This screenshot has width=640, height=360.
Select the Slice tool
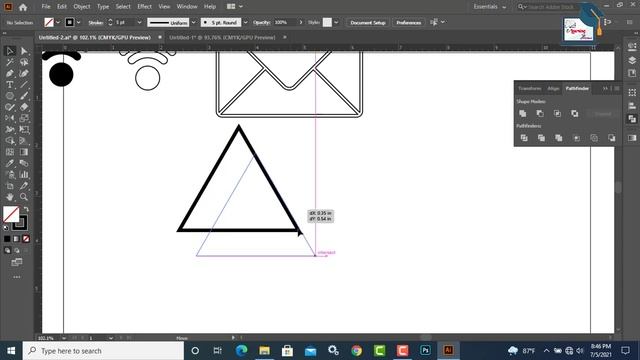(24, 186)
